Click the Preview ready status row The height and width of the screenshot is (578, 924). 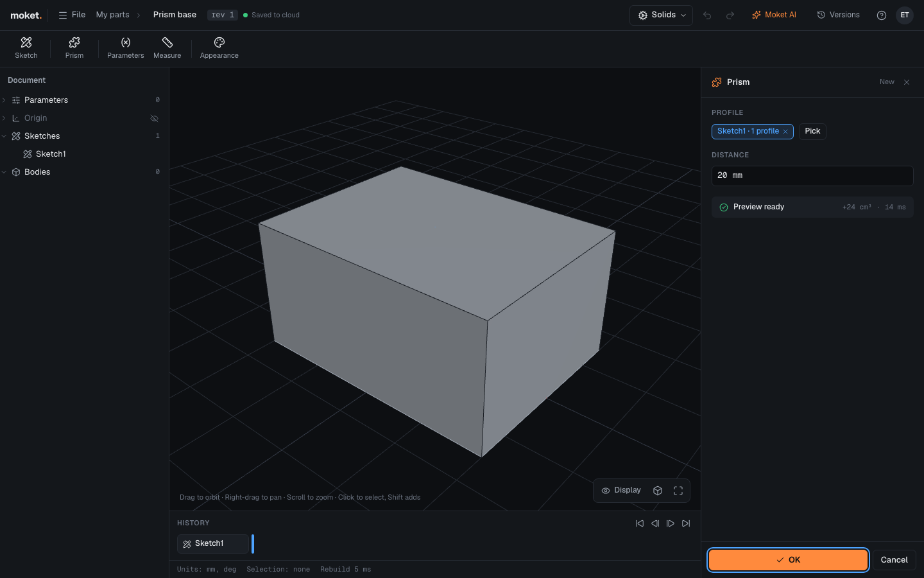pos(812,207)
